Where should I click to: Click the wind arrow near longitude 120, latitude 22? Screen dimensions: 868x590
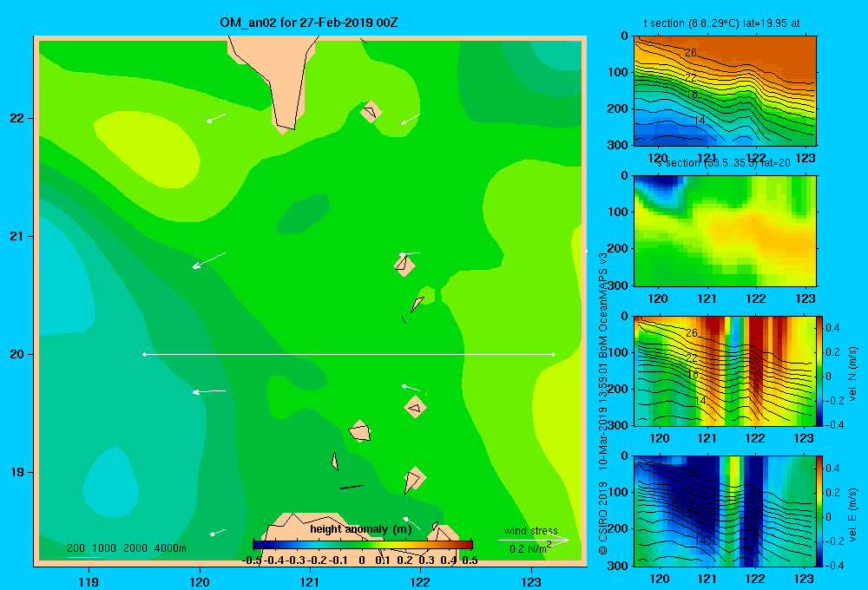[x=216, y=118]
